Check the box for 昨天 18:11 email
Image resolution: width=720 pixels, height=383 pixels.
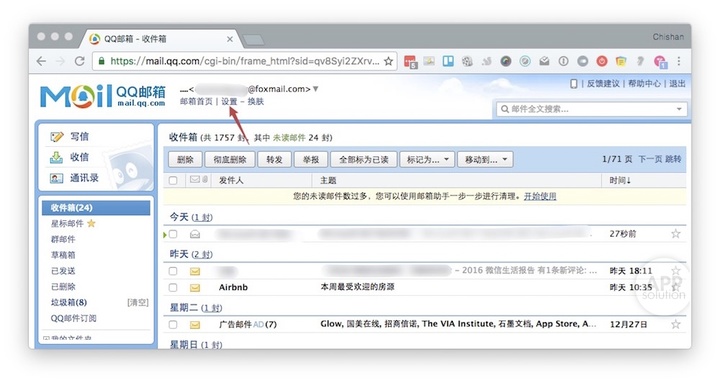click(173, 271)
